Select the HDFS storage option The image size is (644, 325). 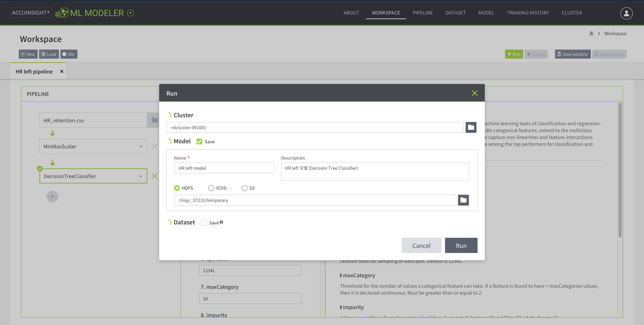pyautogui.click(x=177, y=188)
